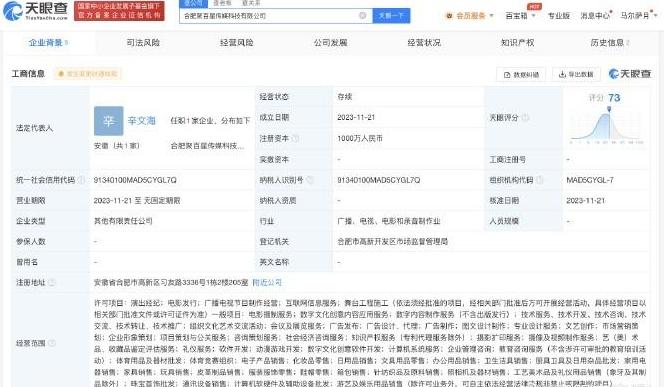Click the registered address text
The height and width of the screenshot is (387, 664).
coord(171,282)
